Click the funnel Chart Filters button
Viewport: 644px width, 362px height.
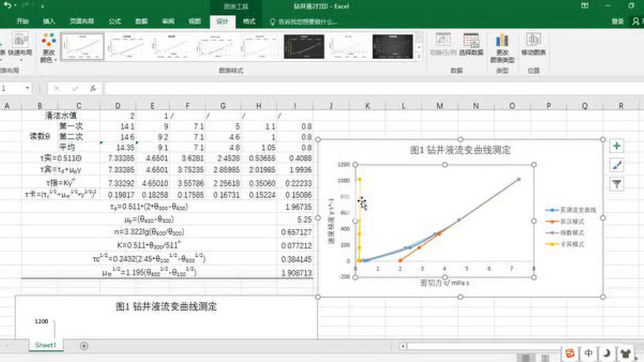pos(617,184)
